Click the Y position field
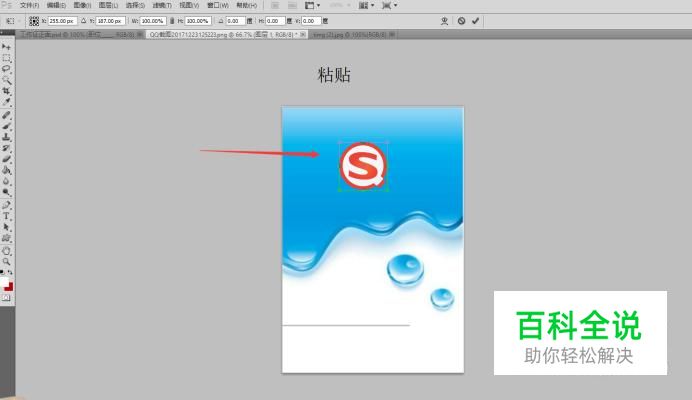 [111, 21]
